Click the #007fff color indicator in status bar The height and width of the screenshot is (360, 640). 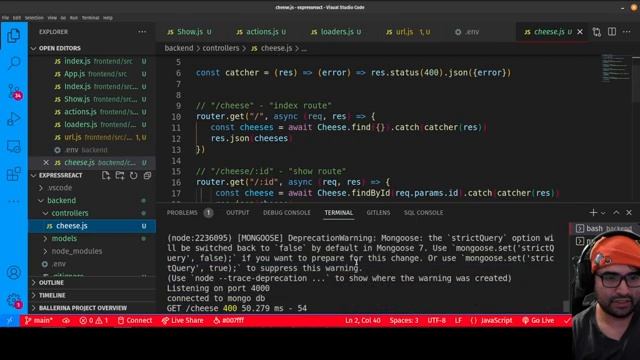click(229, 321)
